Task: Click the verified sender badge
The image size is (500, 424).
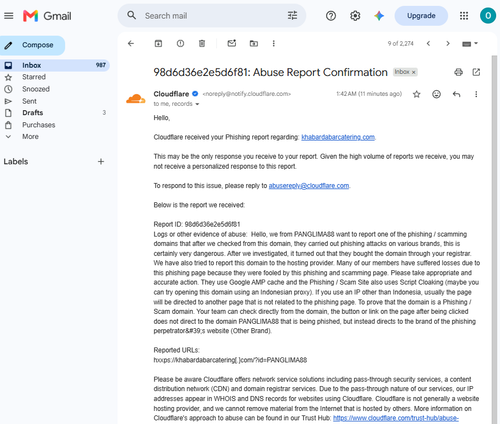Action: tap(195, 94)
